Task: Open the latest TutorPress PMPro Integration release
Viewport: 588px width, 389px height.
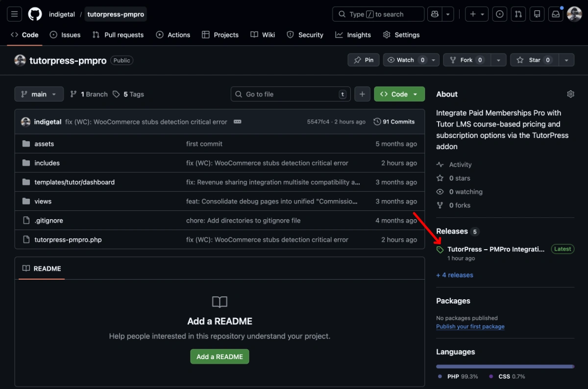Action: point(495,249)
